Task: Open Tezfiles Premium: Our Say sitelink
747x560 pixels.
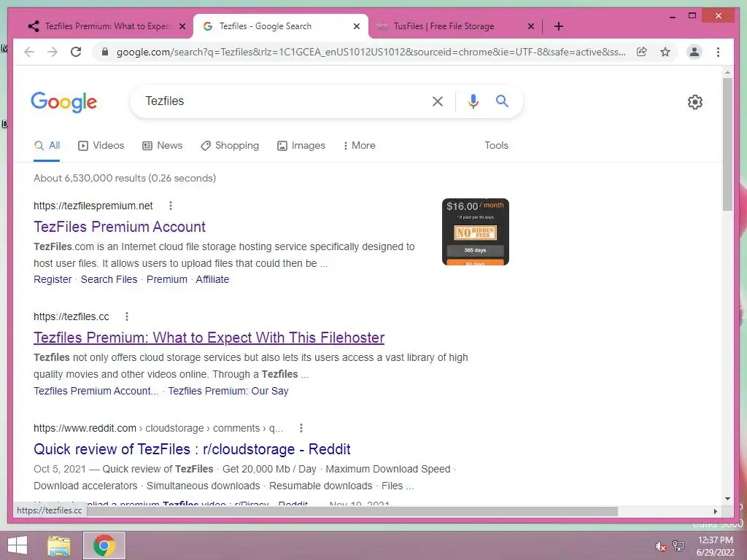Action: click(x=228, y=391)
